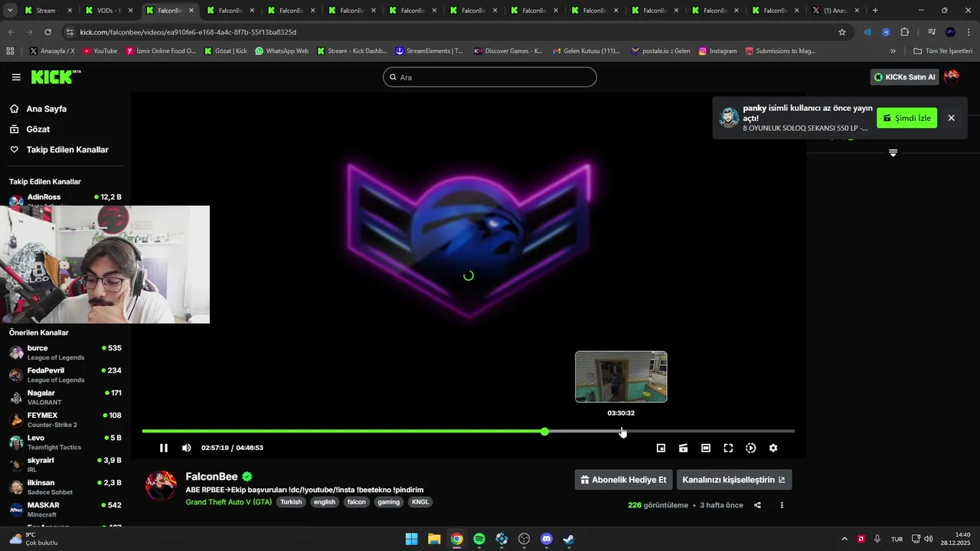
Task: Enable picture-in-picture mini player
Action: (x=661, y=448)
